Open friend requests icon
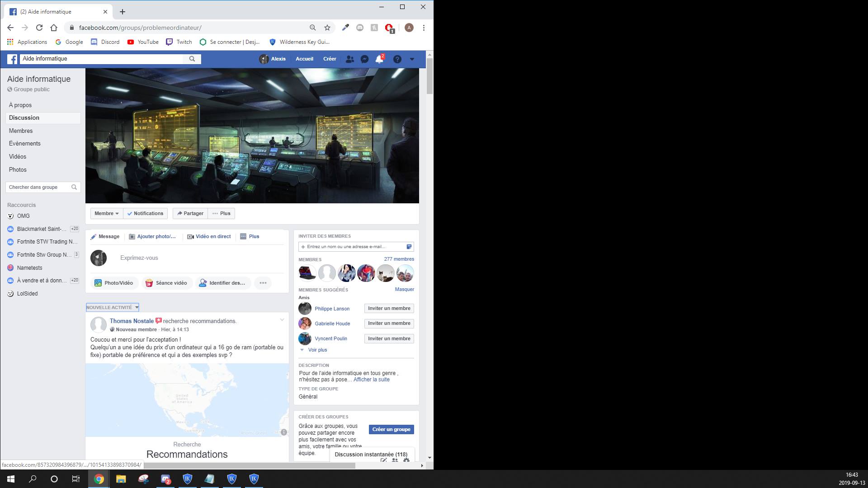This screenshot has height=488, width=868. [x=349, y=59]
